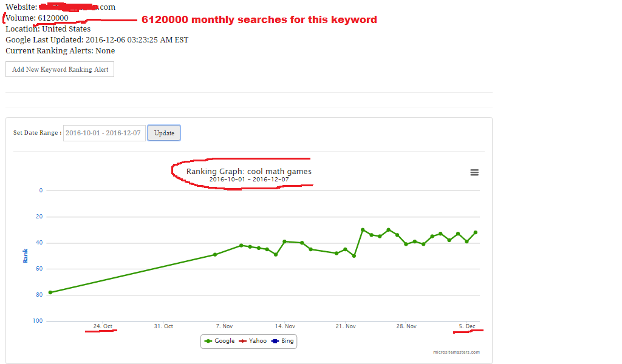Click 'Current Ranking Alerts: None' text
622x364 pixels.
click(x=60, y=51)
